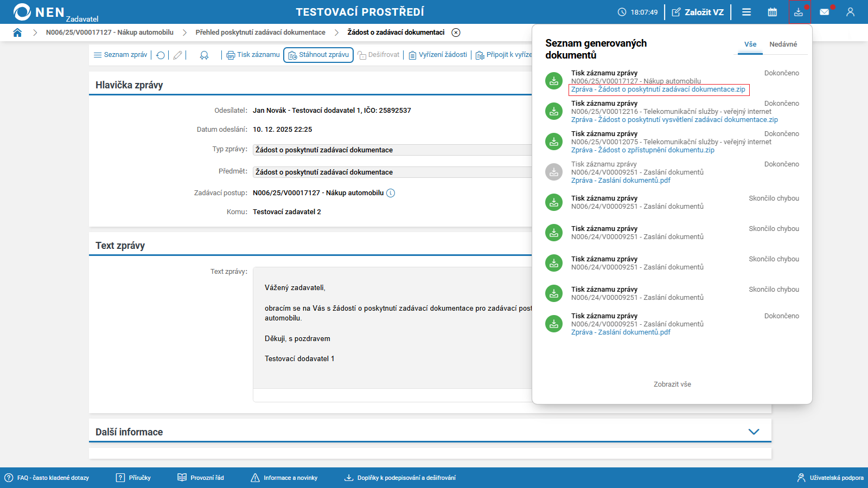This screenshot has width=868, height=488.
Task: Switch to the Nedávné tab
Action: 783,44
